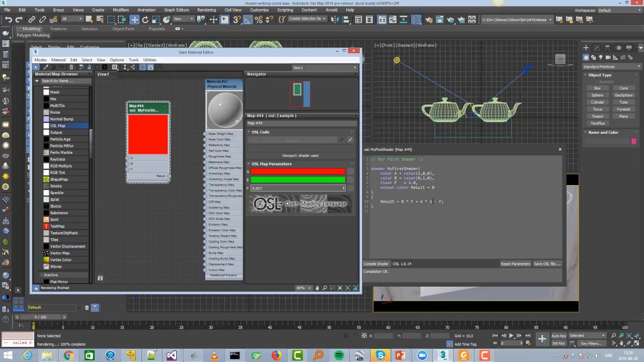Image resolution: width=644 pixels, height=362 pixels.
Task: Open the Render Setup teapot icon
Action: click(428, 20)
